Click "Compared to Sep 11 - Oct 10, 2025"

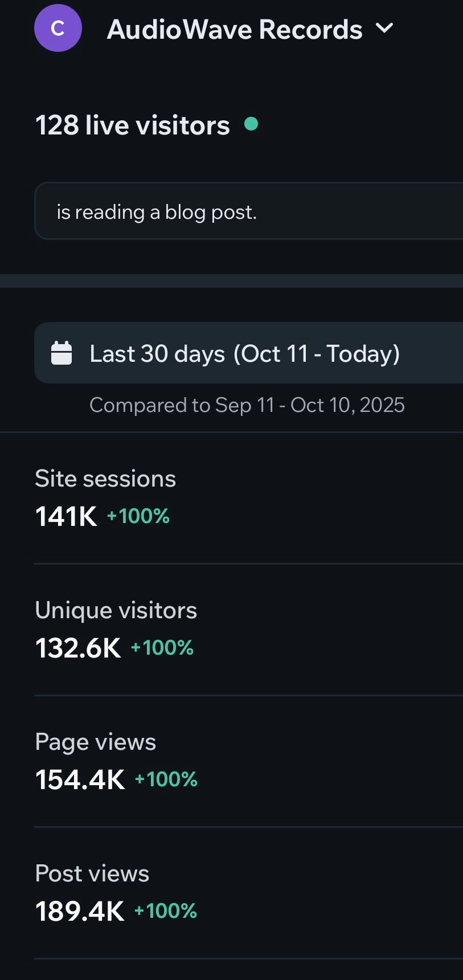coord(247,405)
